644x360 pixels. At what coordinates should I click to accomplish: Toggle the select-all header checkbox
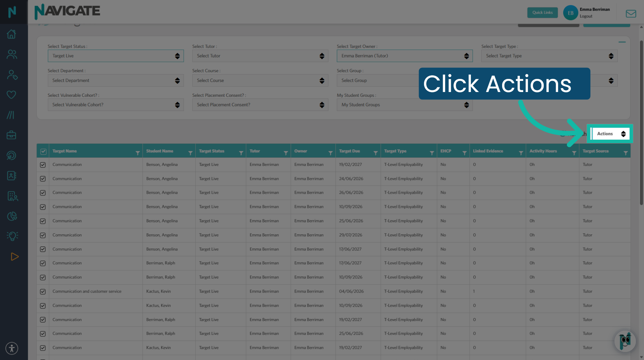pos(43,151)
